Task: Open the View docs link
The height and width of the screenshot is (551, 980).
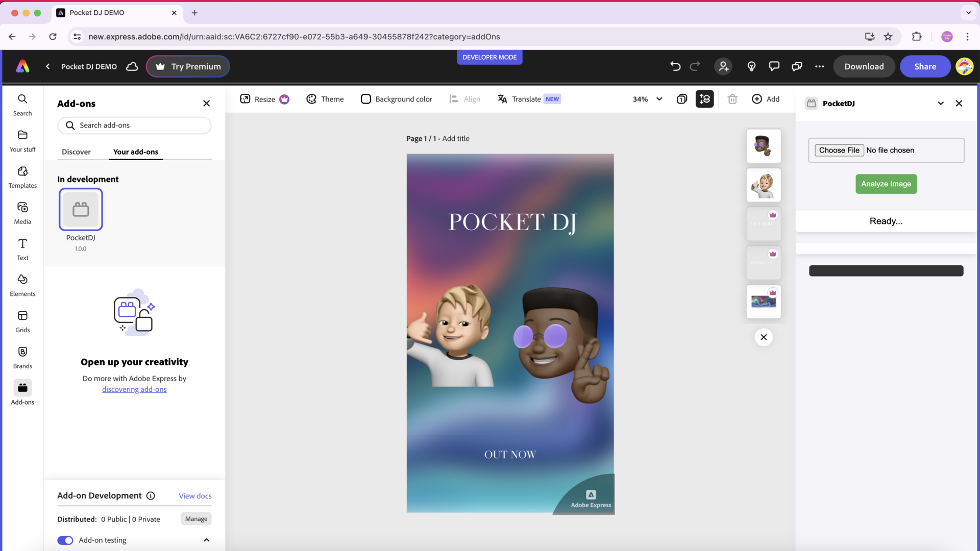Action: pyautogui.click(x=194, y=495)
